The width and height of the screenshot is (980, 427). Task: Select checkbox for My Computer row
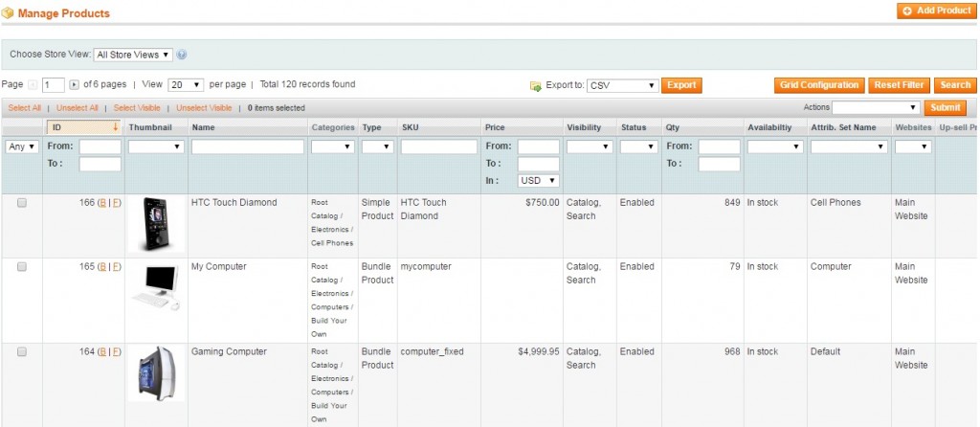22,267
